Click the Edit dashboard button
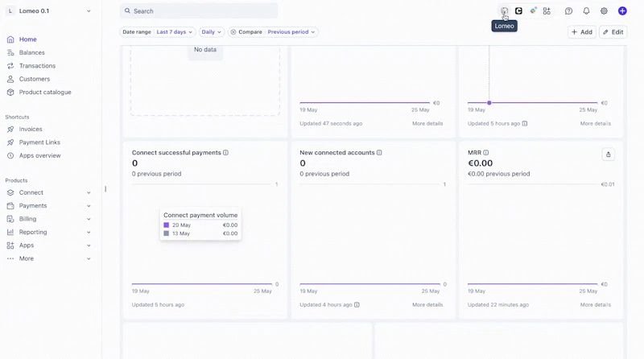Viewport: 644px width, 359px height. (x=613, y=32)
